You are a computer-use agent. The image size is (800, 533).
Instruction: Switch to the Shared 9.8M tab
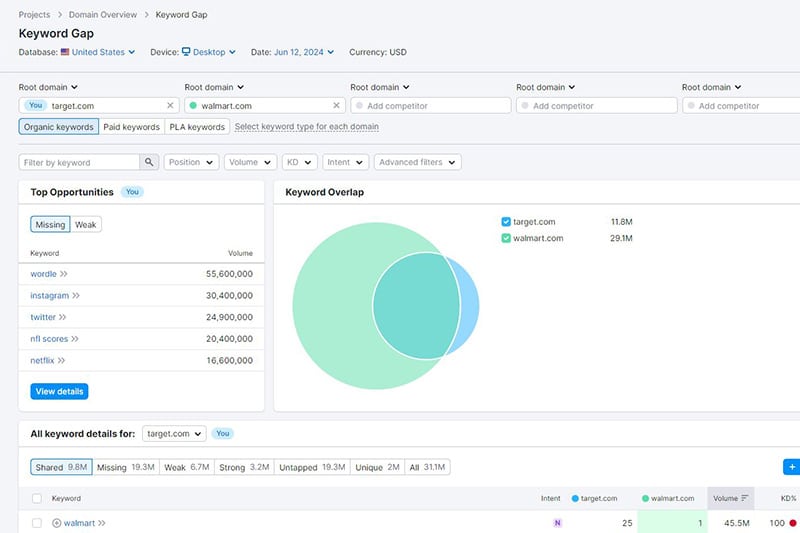pos(61,467)
